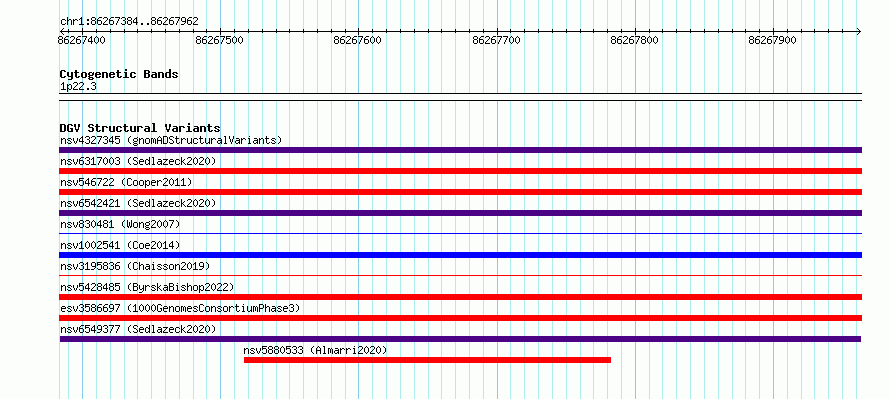The height and width of the screenshot is (399, 890).
Task: Open variant nsv546722 (Cooper2011) label
Action: pos(126,182)
